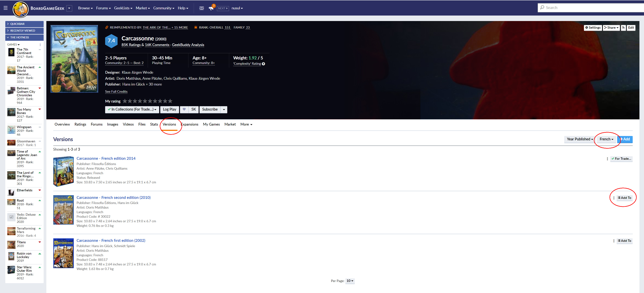Viewport: 644px width, 293px height.
Task: Click the NEXT notification button
Action: tap(223, 8)
